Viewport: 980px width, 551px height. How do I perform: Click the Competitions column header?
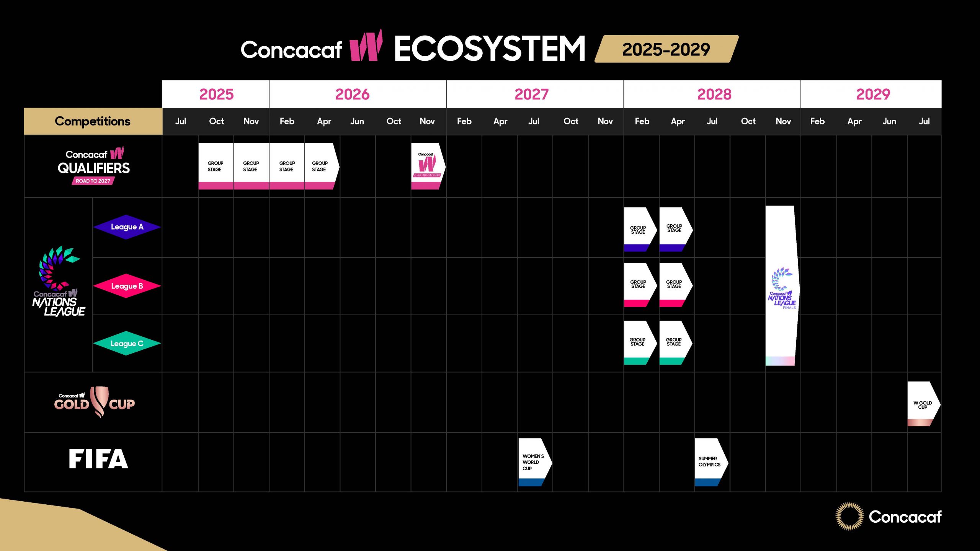click(x=93, y=121)
